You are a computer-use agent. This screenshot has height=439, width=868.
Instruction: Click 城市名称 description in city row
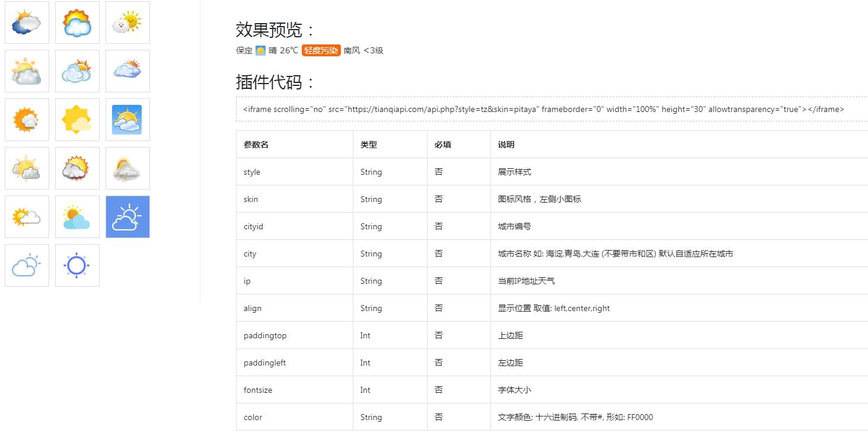pos(615,254)
